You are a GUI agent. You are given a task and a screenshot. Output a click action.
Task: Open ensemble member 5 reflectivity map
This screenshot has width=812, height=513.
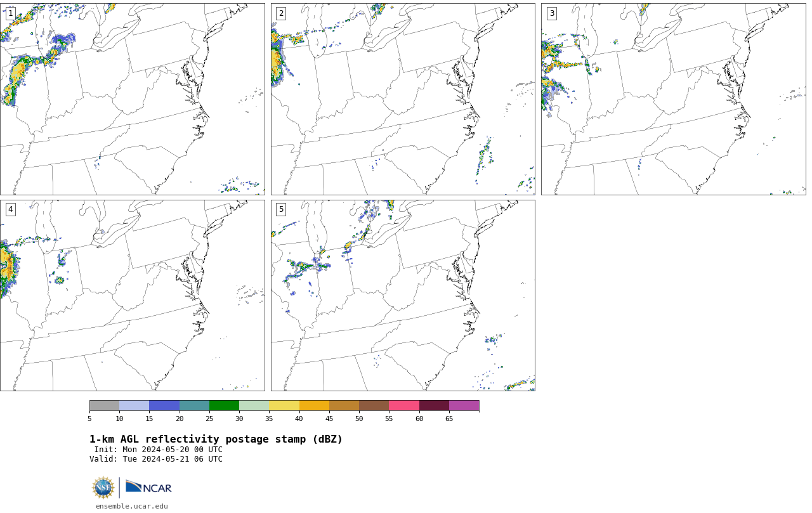click(x=403, y=295)
